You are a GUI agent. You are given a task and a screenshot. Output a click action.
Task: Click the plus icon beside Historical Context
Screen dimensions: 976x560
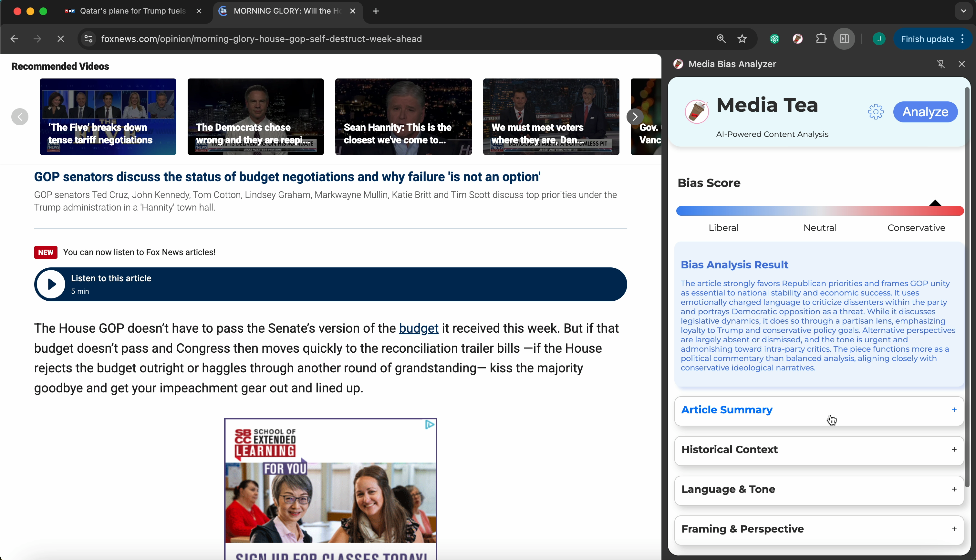954,450
